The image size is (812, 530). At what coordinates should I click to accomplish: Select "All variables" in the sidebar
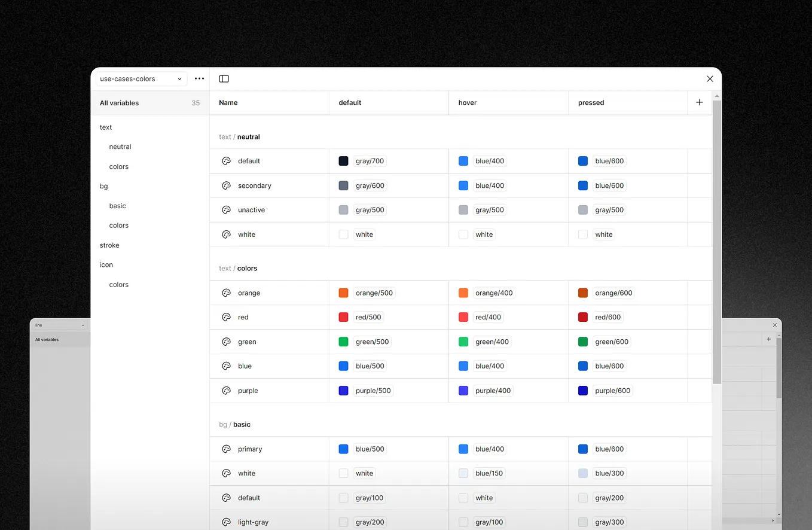[x=119, y=103]
